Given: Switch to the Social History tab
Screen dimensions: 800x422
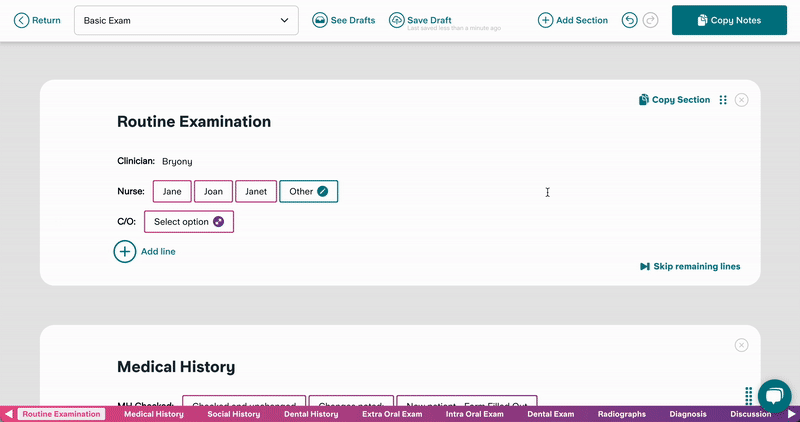Looking at the screenshot, I should pyautogui.click(x=233, y=414).
